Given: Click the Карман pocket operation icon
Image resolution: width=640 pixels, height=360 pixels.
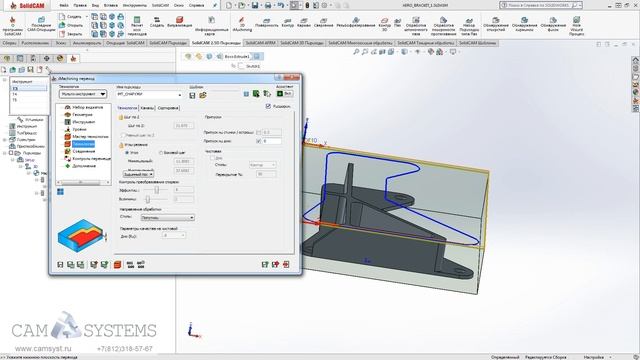Looking at the screenshot, I should (x=304, y=22).
